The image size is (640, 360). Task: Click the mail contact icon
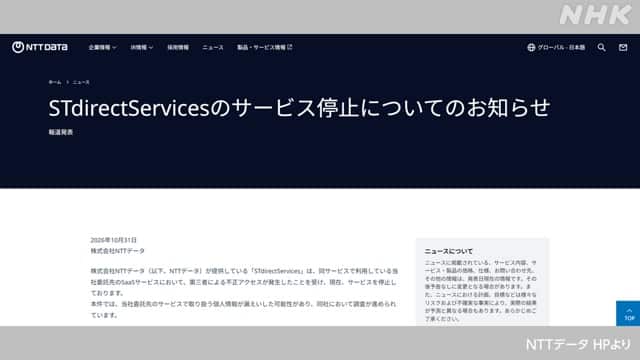click(623, 47)
